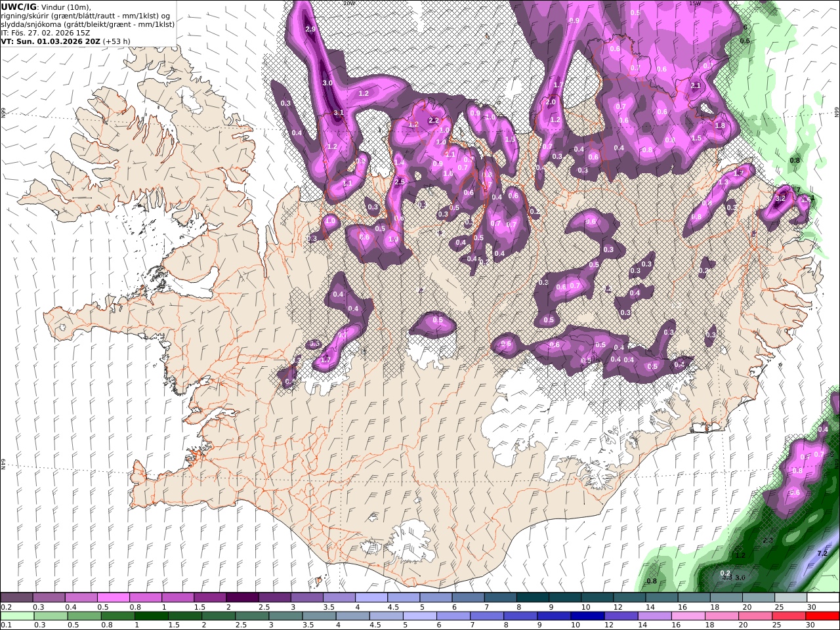
Task: Pick the dark green swatch labeled 1, lower row
Action: pyautogui.click(x=151, y=616)
